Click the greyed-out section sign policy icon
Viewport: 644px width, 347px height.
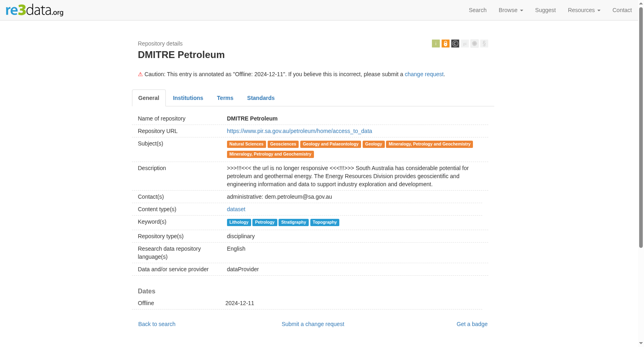484,44
